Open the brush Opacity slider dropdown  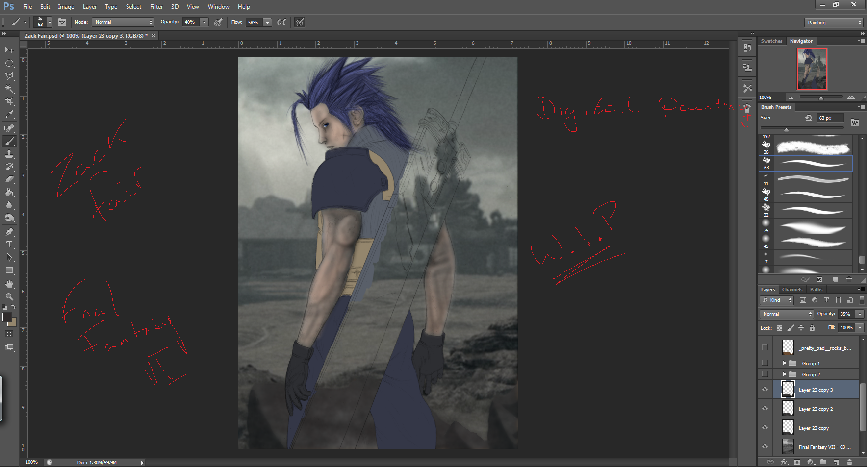(204, 22)
